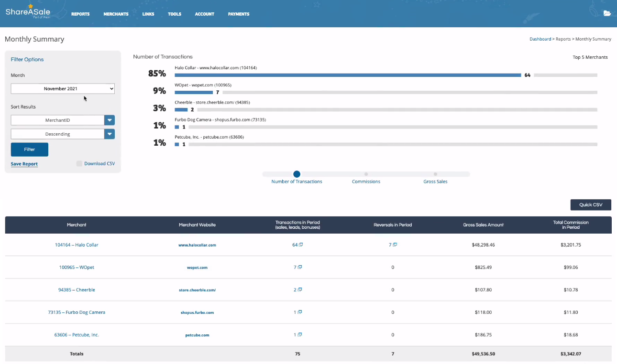Open the Month dropdown showing November 2021
The width and height of the screenshot is (617, 364).
pyautogui.click(x=63, y=88)
